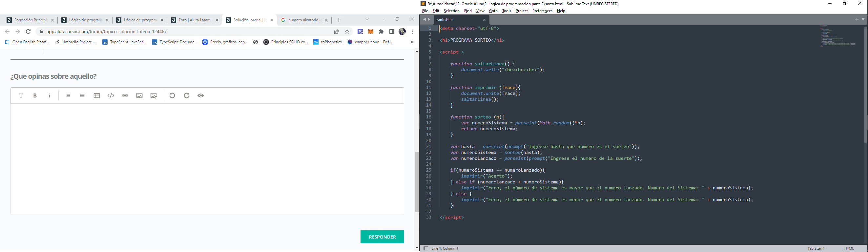Open the wrapper noun - Def... bookmark
868x252 pixels.
click(370, 42)
